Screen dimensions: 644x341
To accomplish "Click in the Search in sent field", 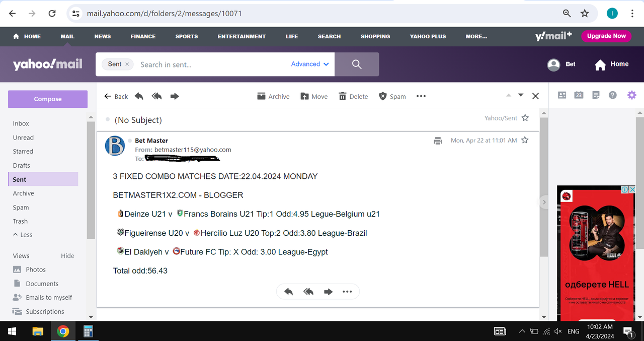I will click(211, 64).
